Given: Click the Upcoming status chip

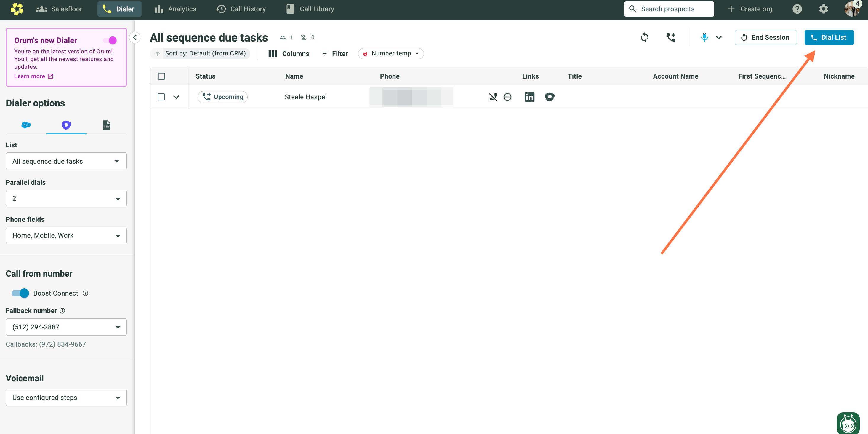Looking at the screenshot, I should point(222,97).
